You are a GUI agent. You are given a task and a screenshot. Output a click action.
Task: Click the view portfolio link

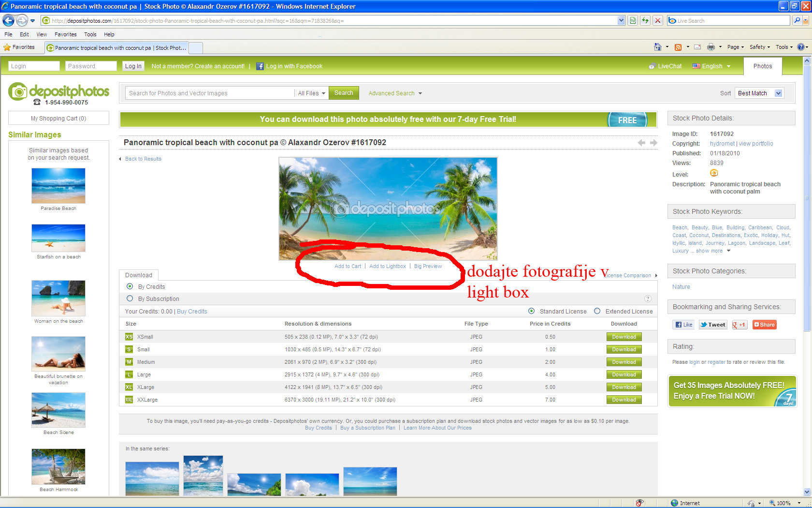pos(756,144)
